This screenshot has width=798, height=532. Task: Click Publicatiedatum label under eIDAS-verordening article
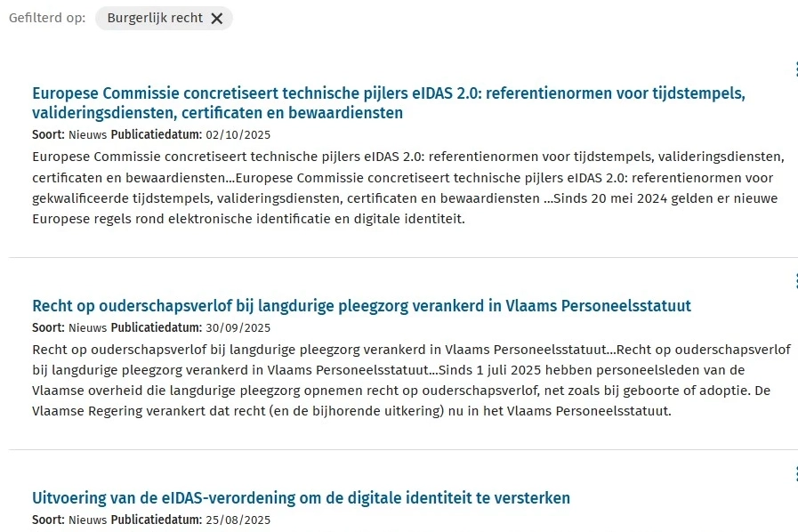click(156, 520)
